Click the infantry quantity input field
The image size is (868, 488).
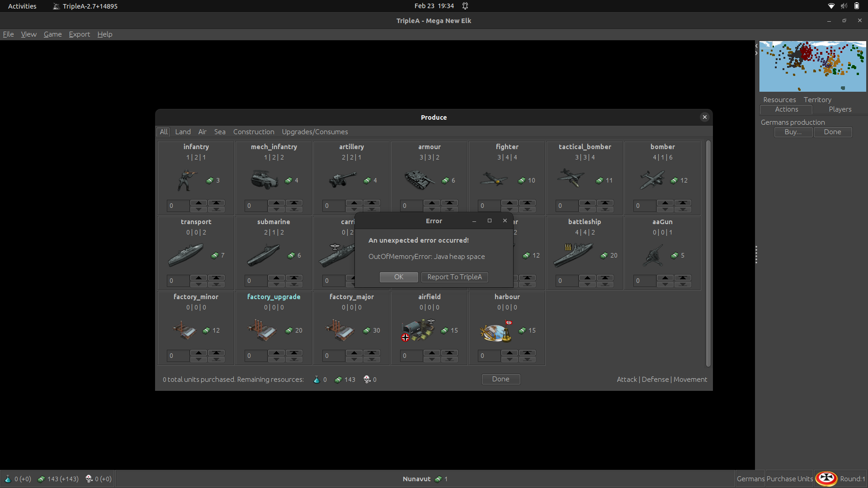click(178, 206)
